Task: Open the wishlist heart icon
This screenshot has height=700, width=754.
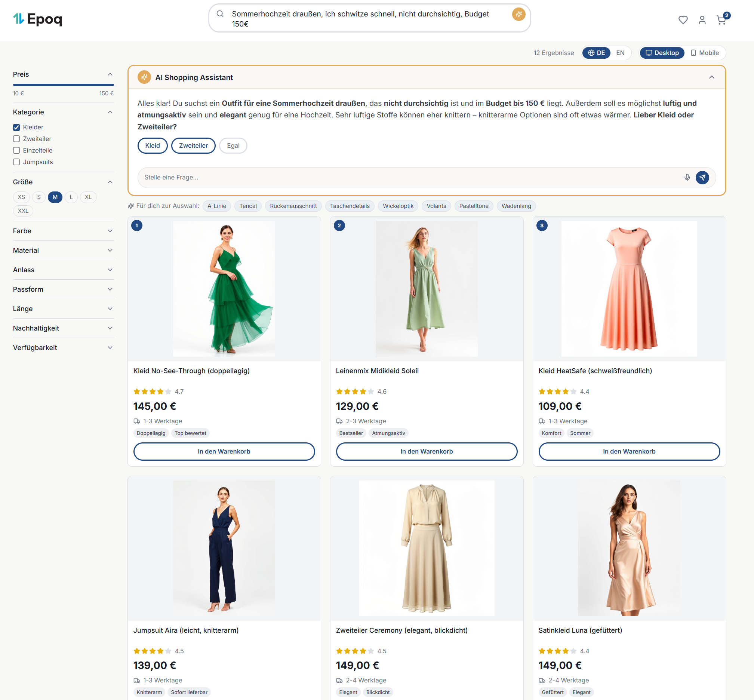Action: pos(683,20)
